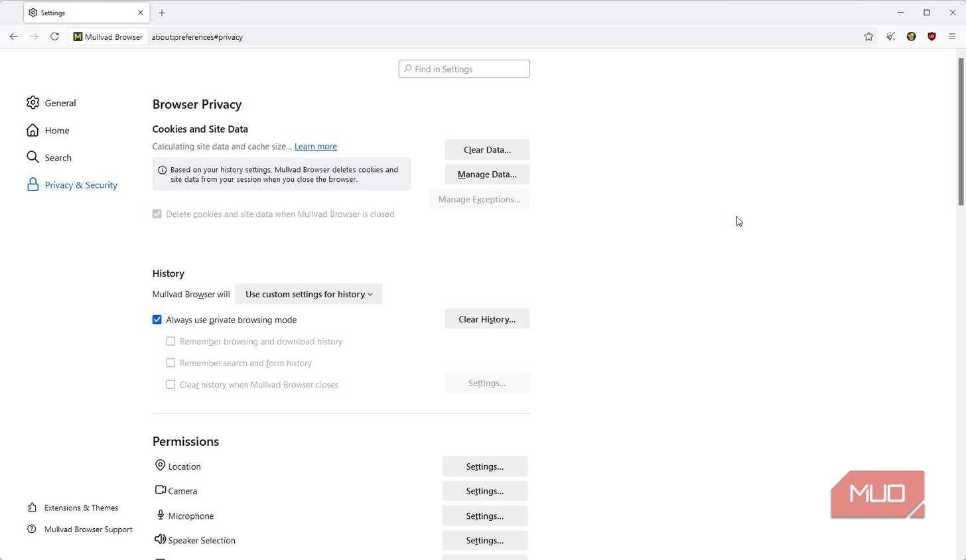The height and width of the screenshot is (560, 966).
Task: Open the uBlock Origin shield icon
Action: pos(931,36)
